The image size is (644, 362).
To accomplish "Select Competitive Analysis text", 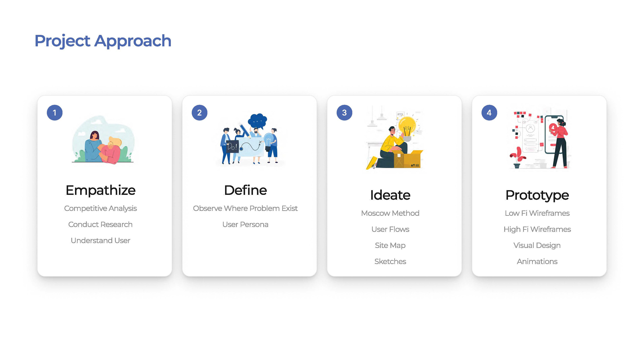I will (x=100, y=208).
